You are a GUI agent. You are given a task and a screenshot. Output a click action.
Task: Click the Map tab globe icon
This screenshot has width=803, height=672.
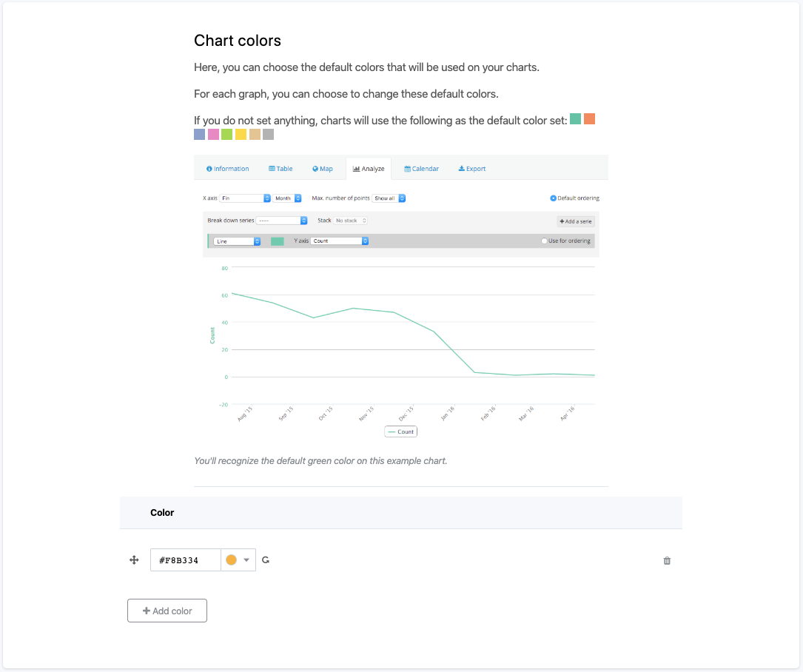(315, 169)
